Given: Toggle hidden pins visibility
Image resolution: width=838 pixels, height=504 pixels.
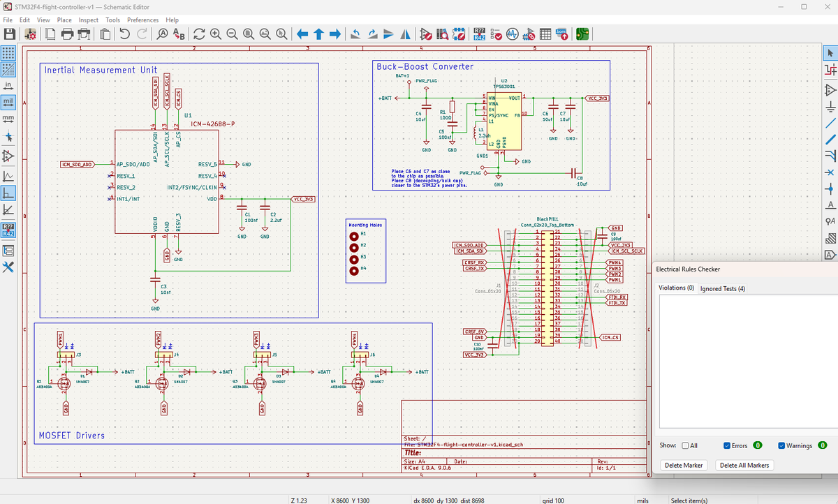Looking at the screenshot, I should click(x=8, y=156).
